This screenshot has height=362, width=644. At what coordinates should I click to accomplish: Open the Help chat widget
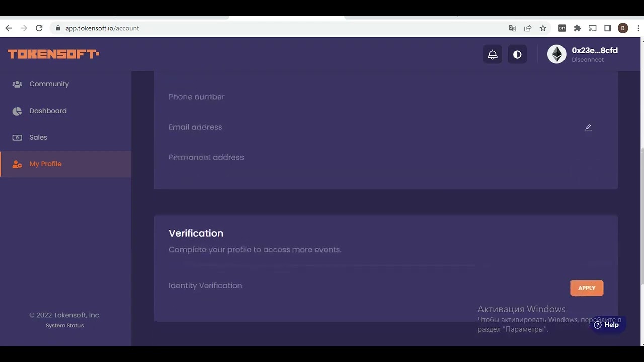click(x=607, y=325)
